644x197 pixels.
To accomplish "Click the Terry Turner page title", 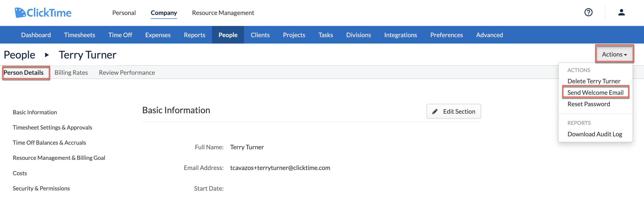I will tap(88, 55).
